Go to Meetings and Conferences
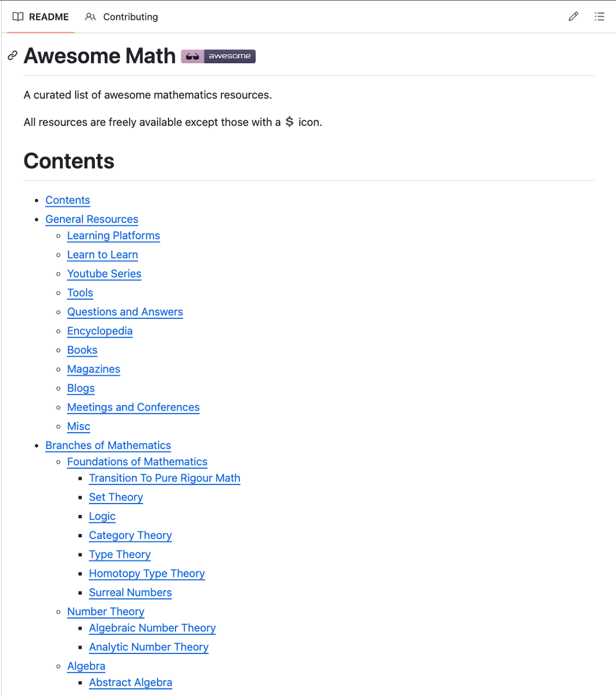 click(133, 407)
